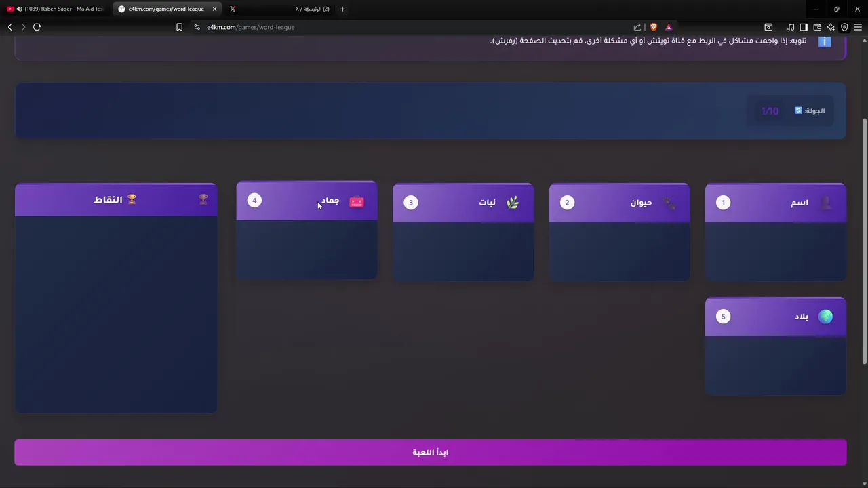Switch to the X الرئيسية tab
This screenshot has width=868, height=488.
coord(279,9)
